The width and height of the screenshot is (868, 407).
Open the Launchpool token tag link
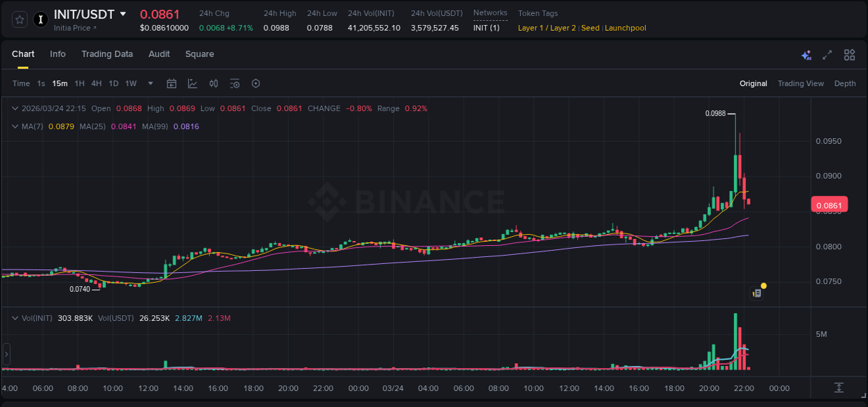click(625, 28)
